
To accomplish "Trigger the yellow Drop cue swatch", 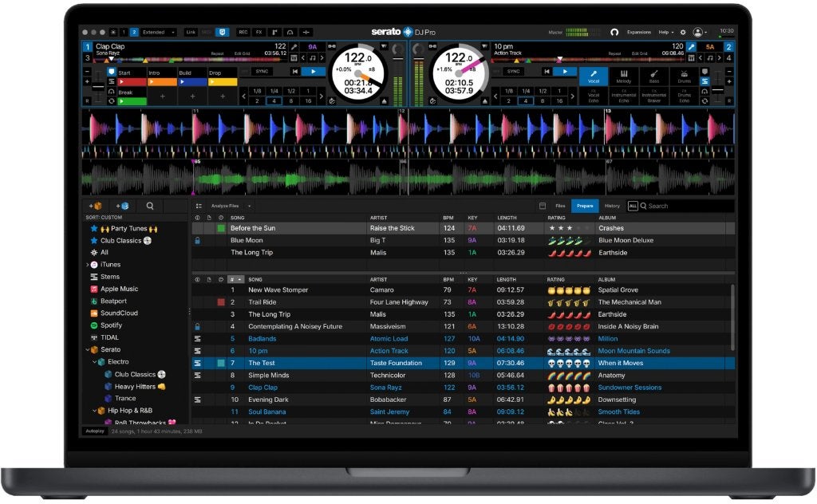I will (x=223, y=82).
